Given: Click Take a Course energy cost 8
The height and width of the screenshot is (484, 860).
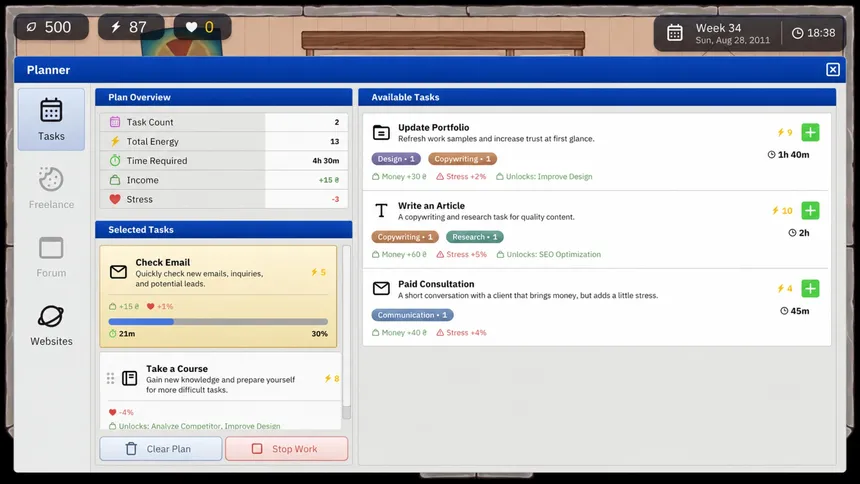Looking at the screenshot, I should pos(332,379).
